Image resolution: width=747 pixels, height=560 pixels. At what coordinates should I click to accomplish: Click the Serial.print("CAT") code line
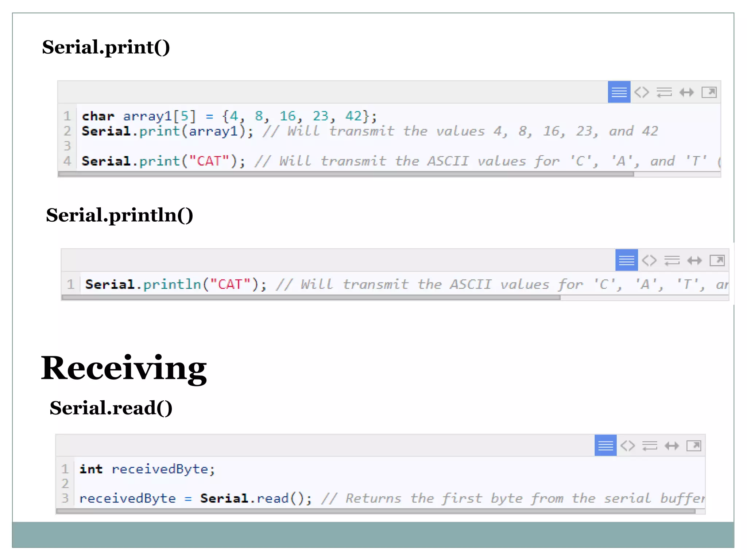tap(163, 161)
